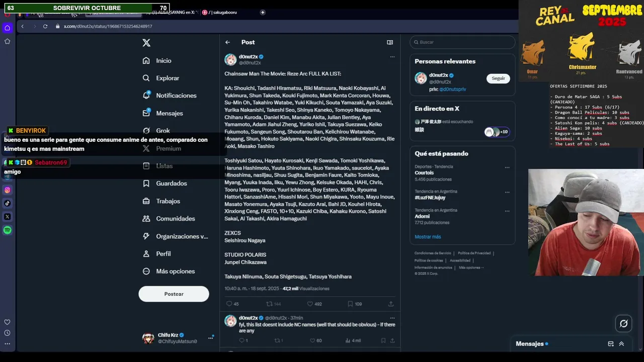Open options dots for #LuzFNEJujuy trend
This screenshot has height=362, width=644.
pos(507,192)
